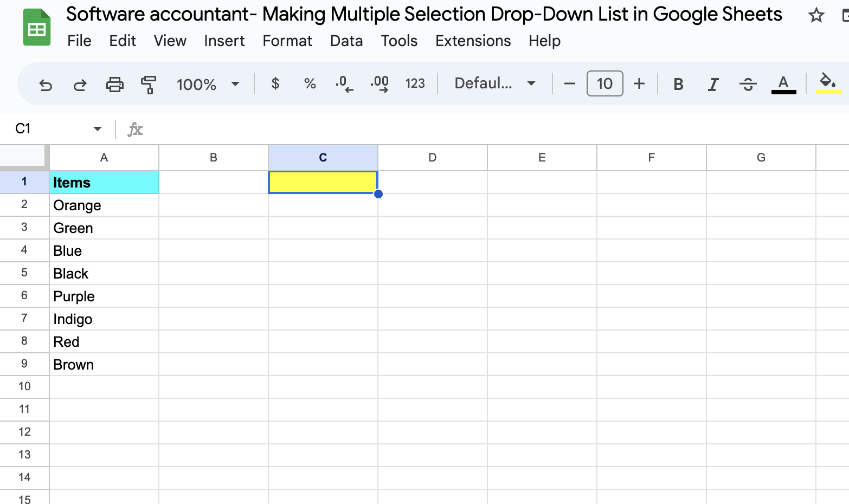Toggle Italic formatting
Screen dimensions: 849x504
(x=713, y=84)
